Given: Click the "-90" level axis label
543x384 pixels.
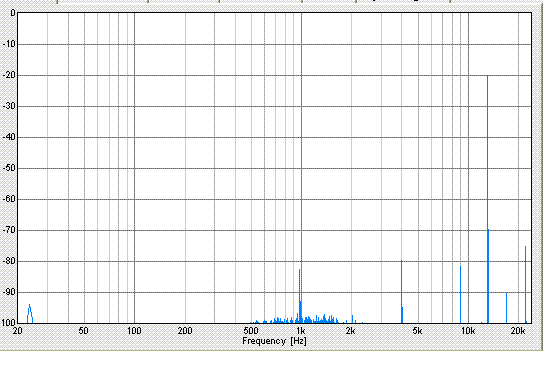Looking at the screenshot, I should pos(9,292).
